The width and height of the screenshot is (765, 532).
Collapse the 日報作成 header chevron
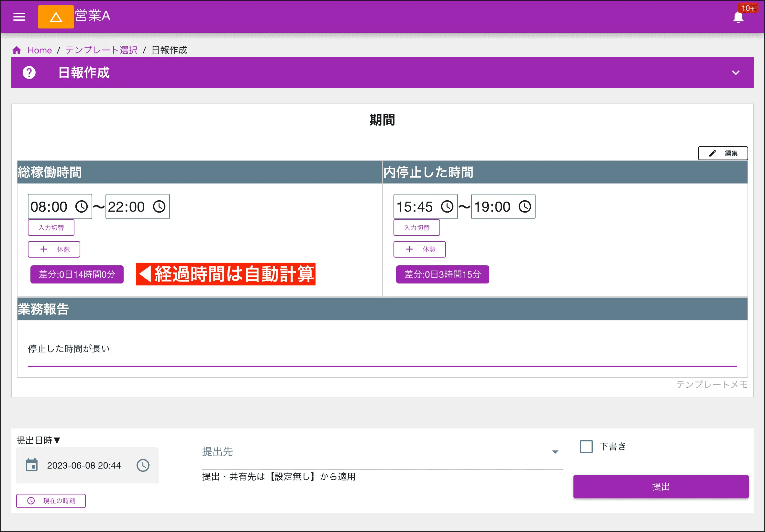pos(736,72)
